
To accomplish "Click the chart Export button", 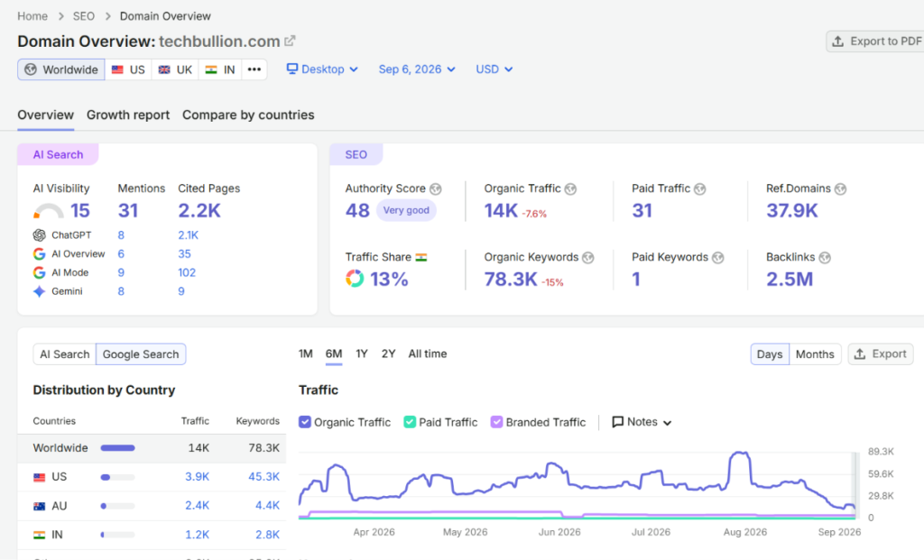I will tap(881, 354).
